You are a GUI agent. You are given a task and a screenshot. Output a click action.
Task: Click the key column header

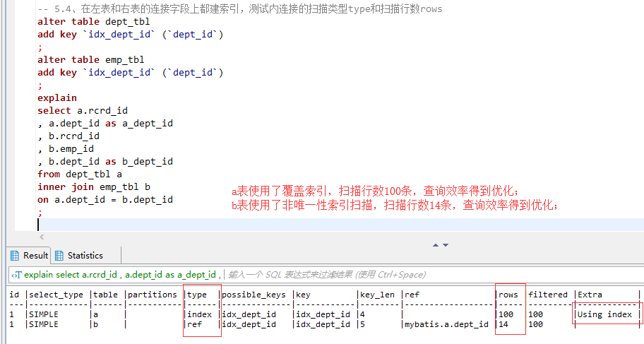pyautogui.click(x=303, y=295)
